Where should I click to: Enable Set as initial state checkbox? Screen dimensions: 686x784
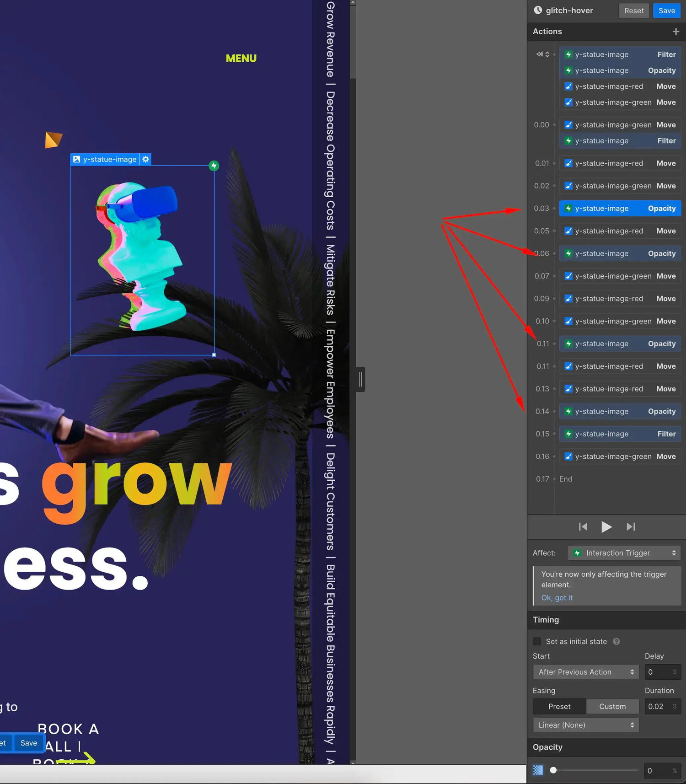pyautogui.click(x=537, y=642)
